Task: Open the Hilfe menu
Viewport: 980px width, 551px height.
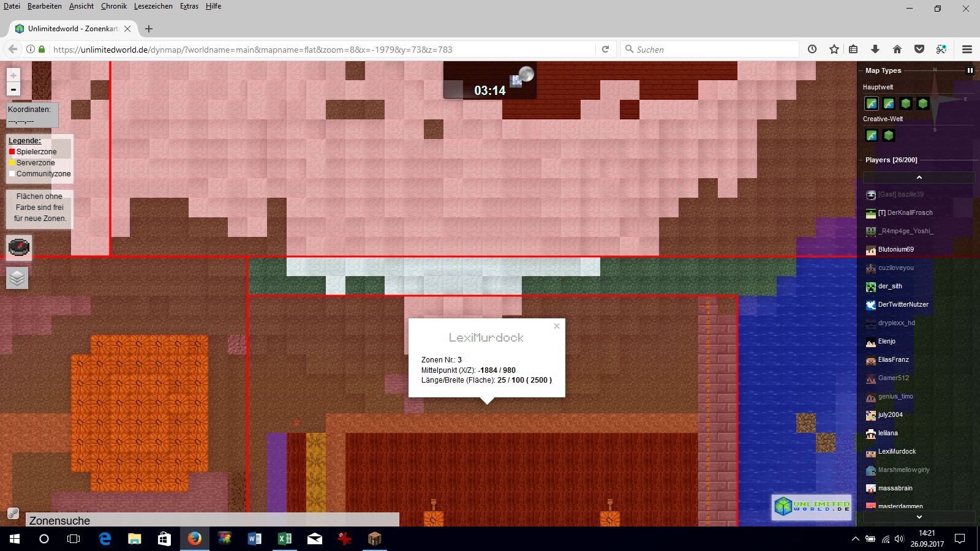Action: tap(213, 6)
